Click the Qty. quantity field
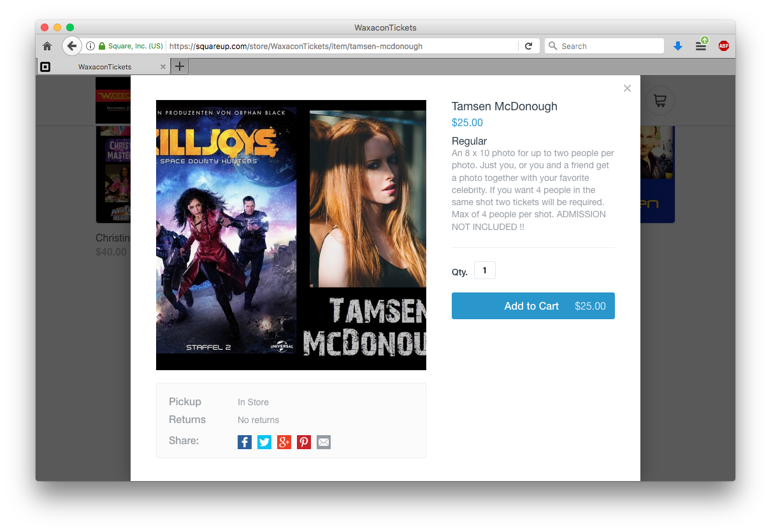 (x=485, y=271)
